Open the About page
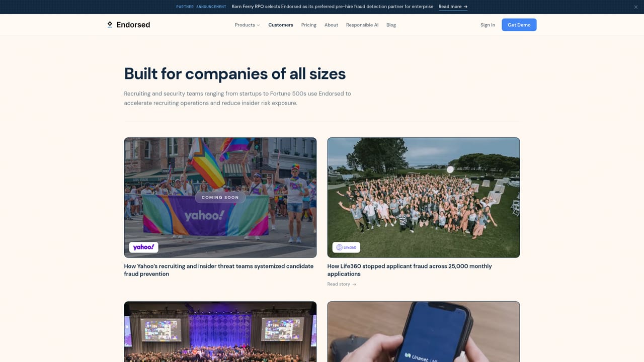This screenshot has height=362, width=644. pyautogui.click(x=331, y=25)
